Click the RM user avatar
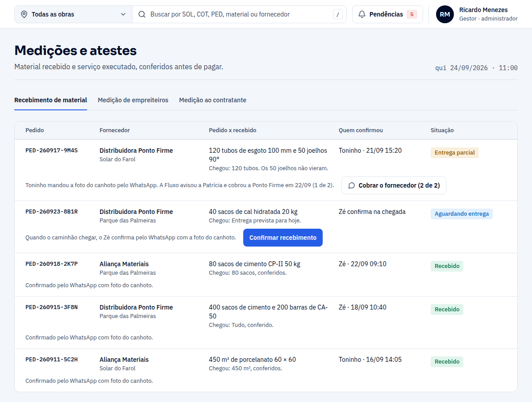 (445, 14)
